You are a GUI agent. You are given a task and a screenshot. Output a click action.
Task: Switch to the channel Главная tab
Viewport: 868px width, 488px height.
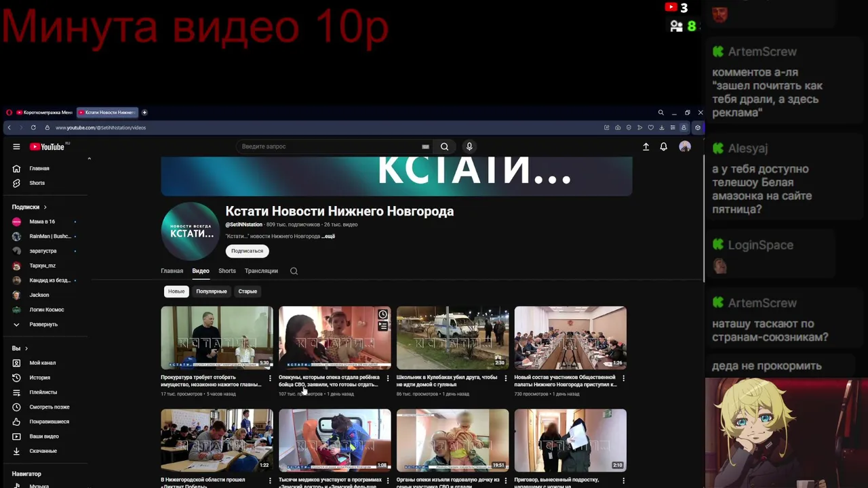click(x=172, y=271)
